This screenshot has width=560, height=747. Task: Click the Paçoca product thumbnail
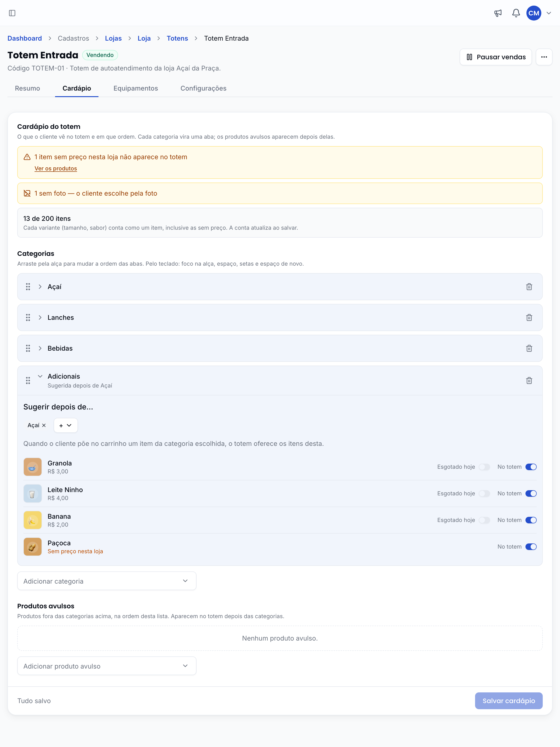[x=33, y=547]
